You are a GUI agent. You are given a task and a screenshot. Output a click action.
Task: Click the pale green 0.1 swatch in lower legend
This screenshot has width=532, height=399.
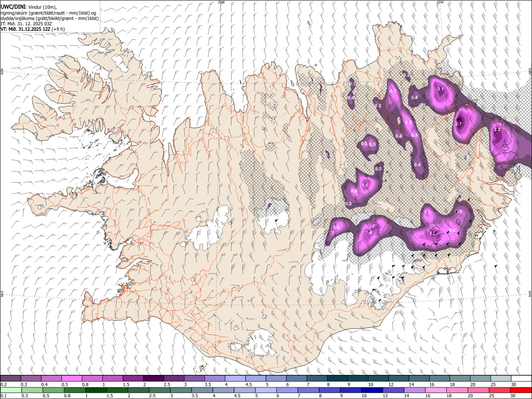(x=11, y=390)
